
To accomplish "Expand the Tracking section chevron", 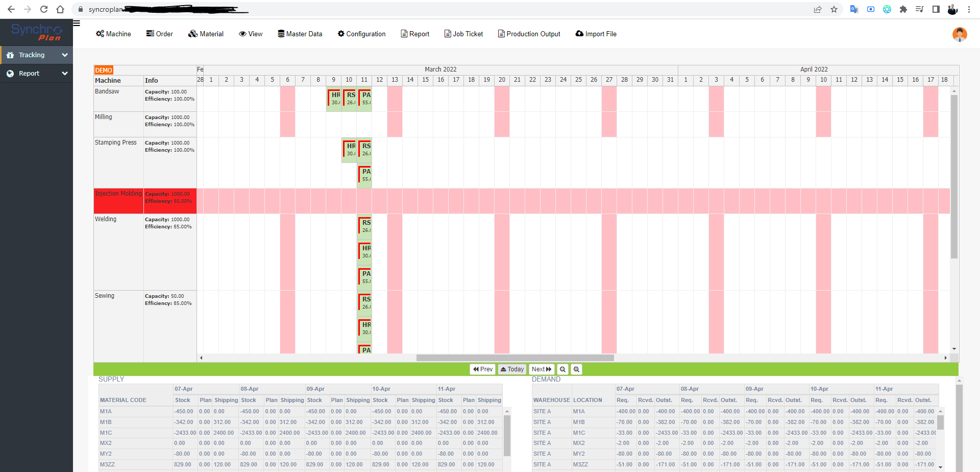I will (65, 55).
